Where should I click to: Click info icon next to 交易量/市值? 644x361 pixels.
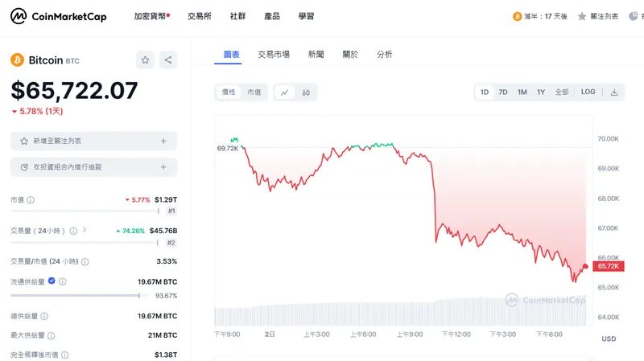coord(85,262)
